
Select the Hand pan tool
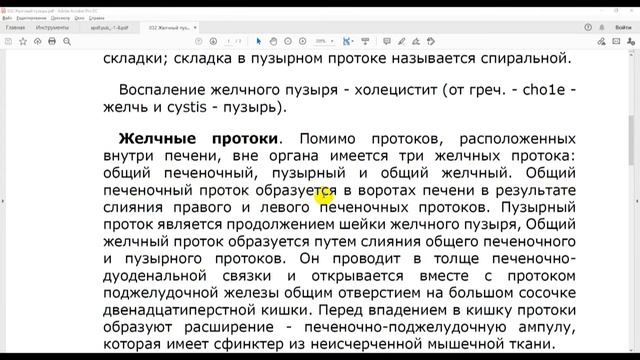(273, 41)
